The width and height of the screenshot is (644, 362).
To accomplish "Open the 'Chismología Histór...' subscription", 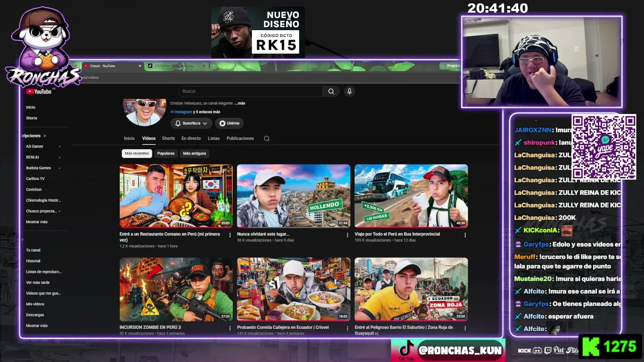I will pyautogui.click(x=42, y=200).
